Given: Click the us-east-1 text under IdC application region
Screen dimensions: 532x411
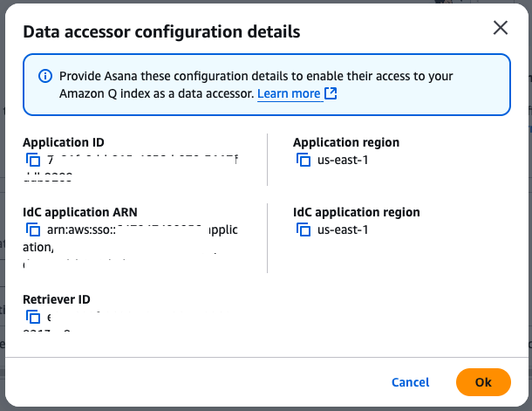Looking at the screenshot, I should click(344, 229).
